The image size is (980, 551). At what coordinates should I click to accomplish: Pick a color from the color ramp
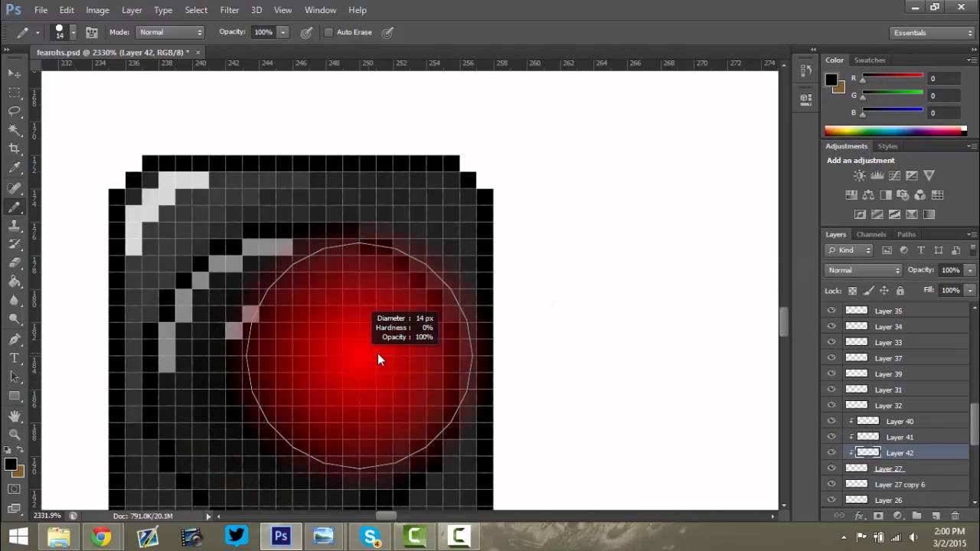tap(895, 131)
